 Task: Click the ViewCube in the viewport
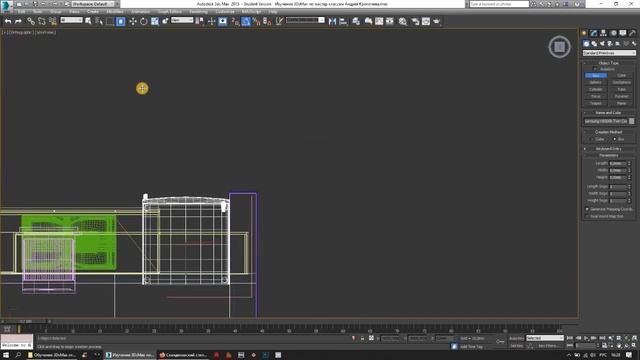click(559, 47)
